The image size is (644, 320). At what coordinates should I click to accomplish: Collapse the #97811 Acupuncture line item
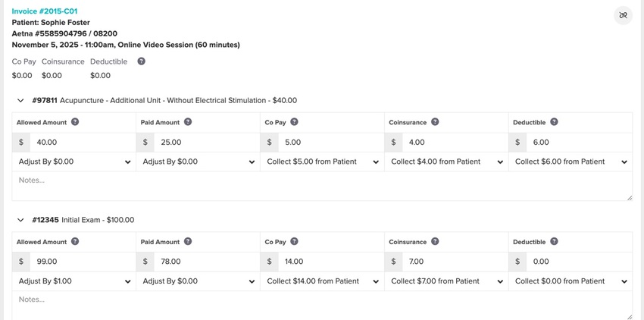coord(20,100)
